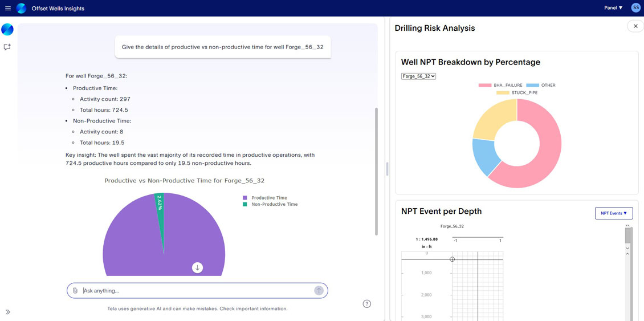Open the Forge_56_32 well selector dropdown

tap(418, 76)
